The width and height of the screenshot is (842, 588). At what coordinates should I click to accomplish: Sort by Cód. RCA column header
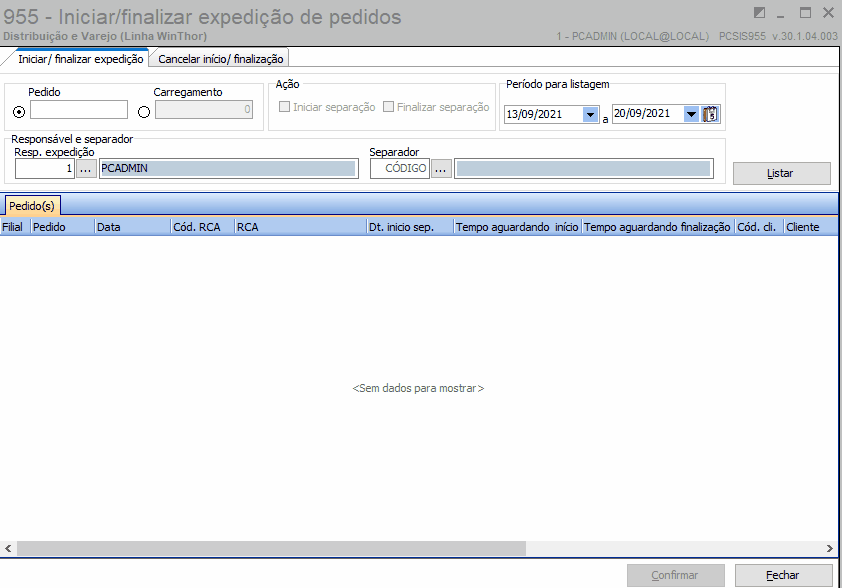[x=203, y=227]
